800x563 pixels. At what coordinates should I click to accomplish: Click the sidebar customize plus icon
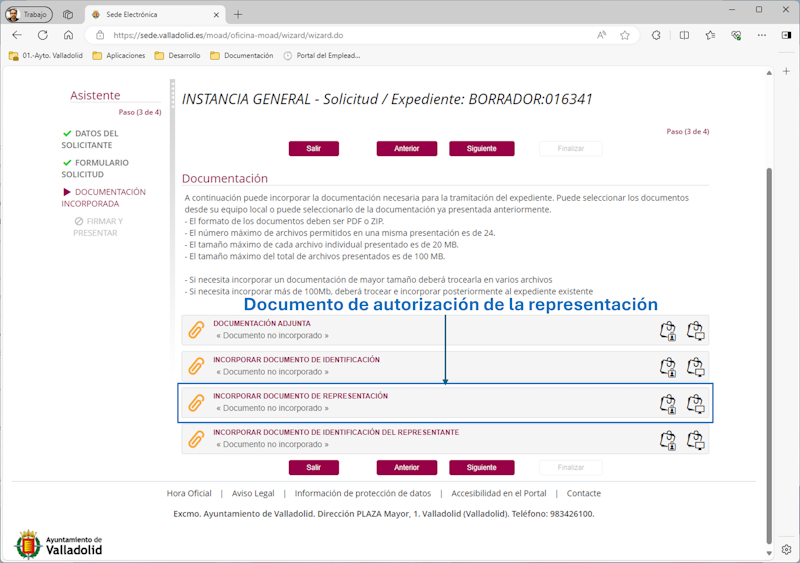[x=786, y=71]
